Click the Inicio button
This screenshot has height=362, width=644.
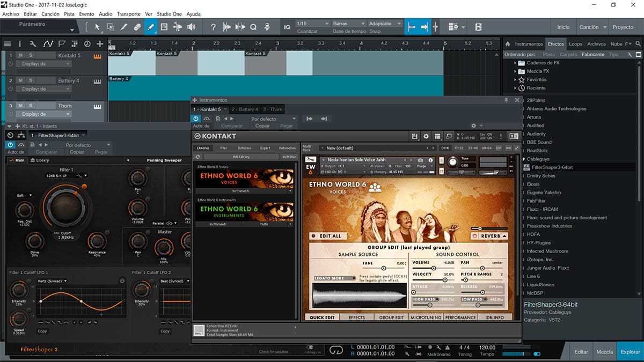(x=563, y=27)
